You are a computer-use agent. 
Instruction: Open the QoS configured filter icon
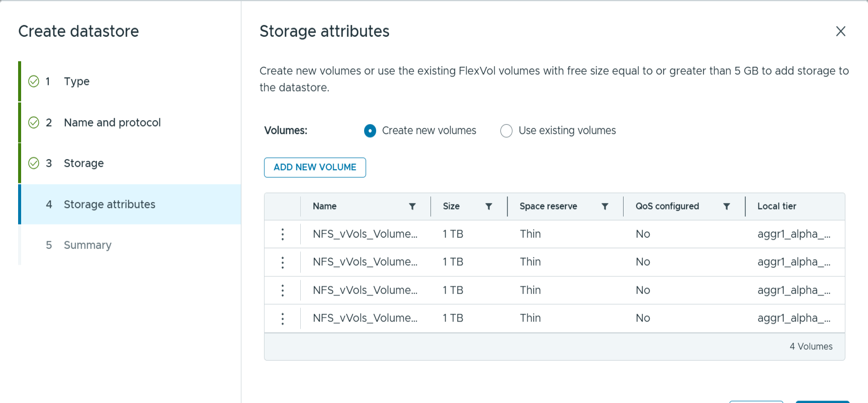[727, 207]
